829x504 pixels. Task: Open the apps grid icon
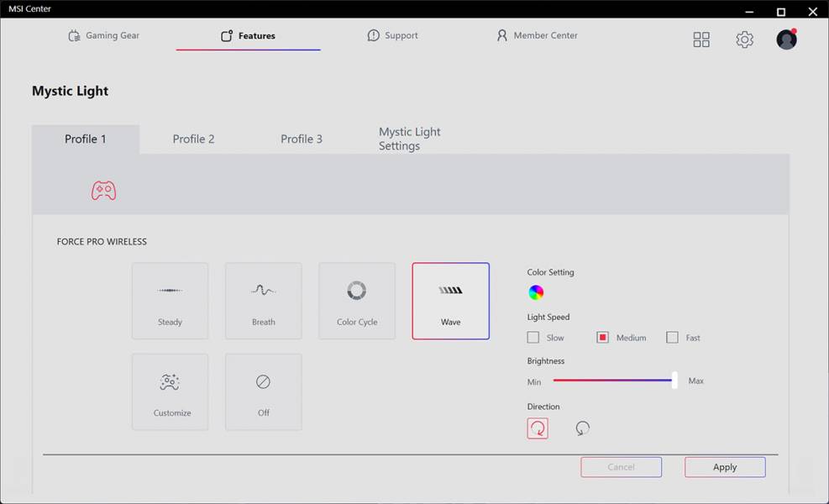pos(701,39)
